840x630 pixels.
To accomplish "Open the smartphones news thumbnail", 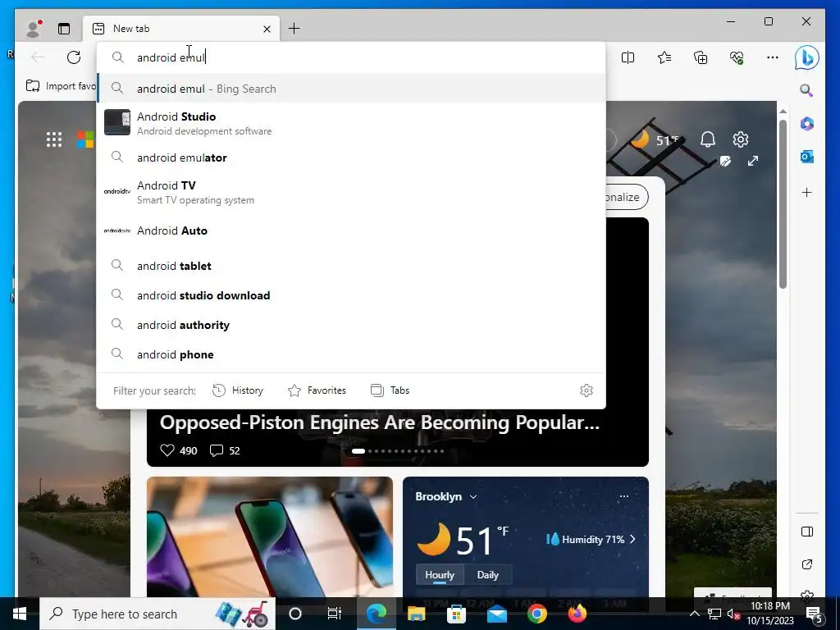I will [x=269, y=536].
